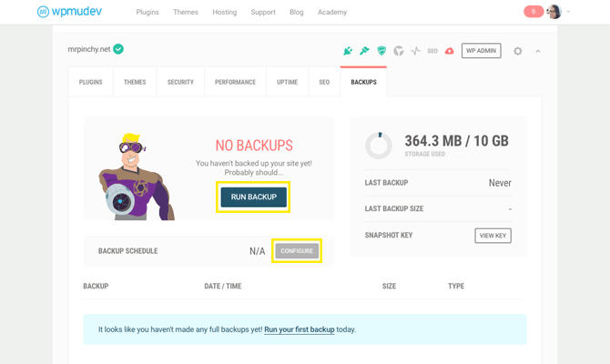Open Support in top navigation
The height and width of the screenshot is (364, 610).
[263, 12]
